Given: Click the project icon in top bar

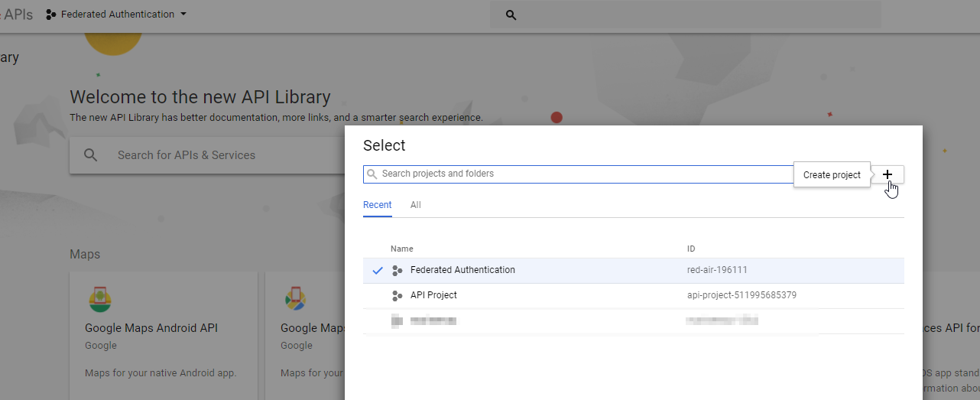Looking at the screenshot, I should point(51,15).
